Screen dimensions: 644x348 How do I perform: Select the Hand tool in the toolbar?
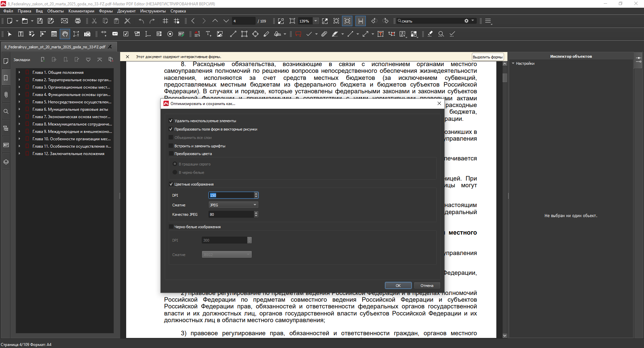tap(65, 34)
